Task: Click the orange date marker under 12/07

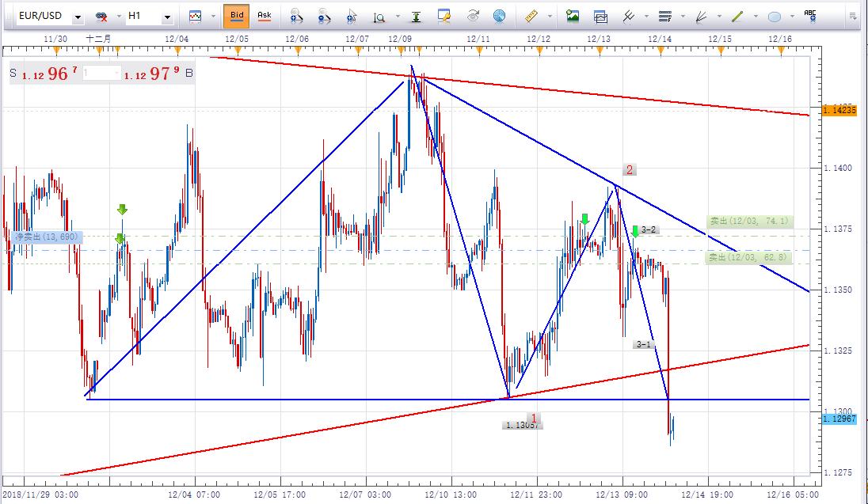Action: (358, 51)
